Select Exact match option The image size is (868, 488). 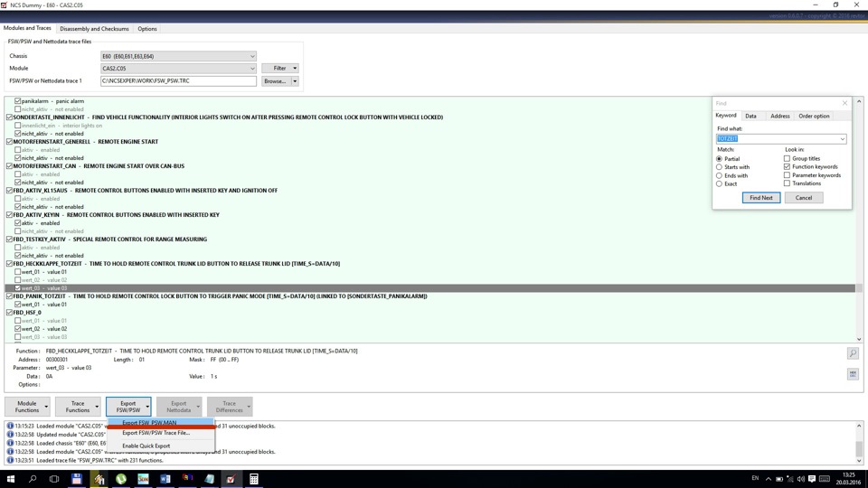[719, 183]
